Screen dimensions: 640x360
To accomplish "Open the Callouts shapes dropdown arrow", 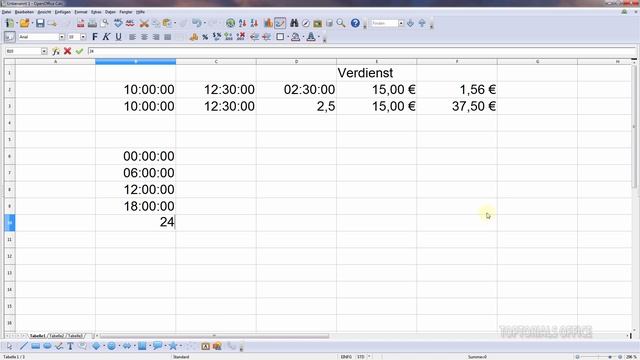I will 165,347.
